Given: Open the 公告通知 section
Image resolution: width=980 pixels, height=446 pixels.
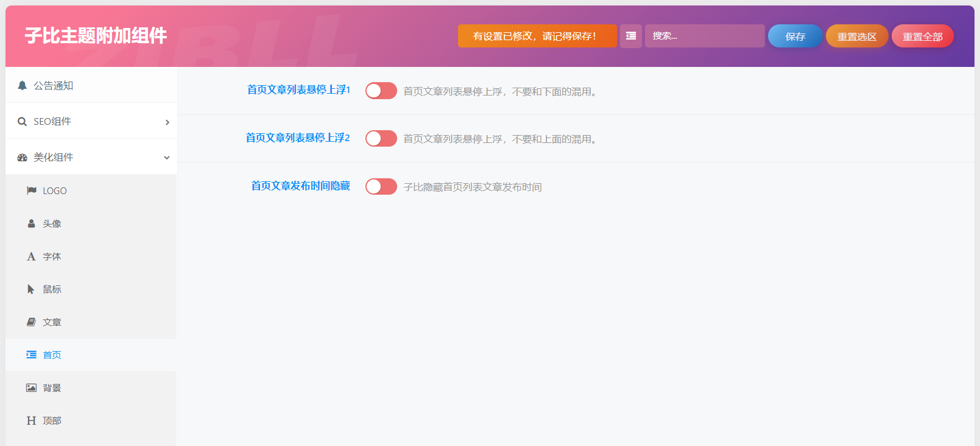Looking at the screenshot, I should pyautogui.click(x=91, y=85).
